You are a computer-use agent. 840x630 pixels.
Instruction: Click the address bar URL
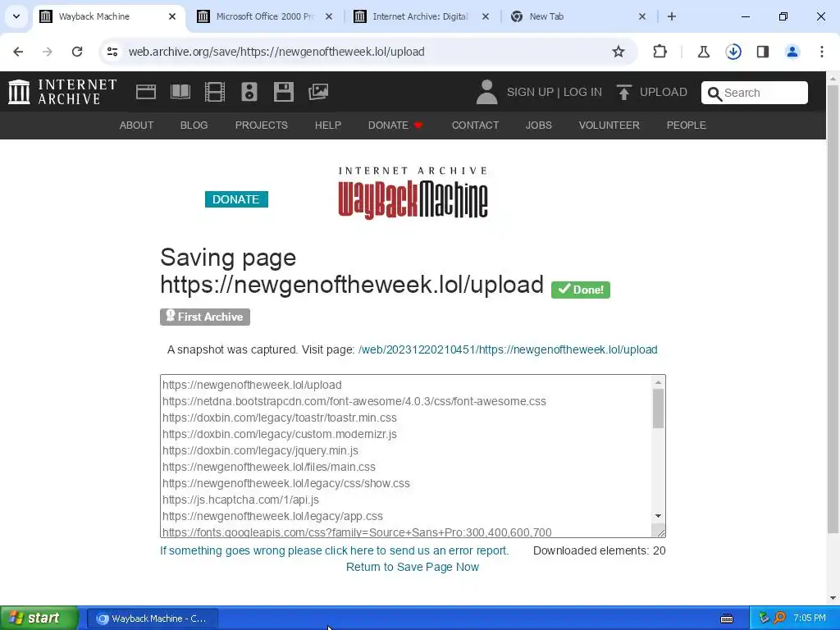(x=276, y=52)
